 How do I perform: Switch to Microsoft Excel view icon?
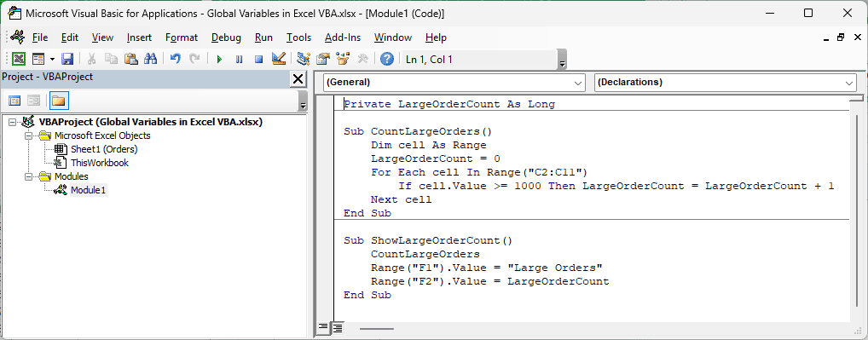pos(19,59)
